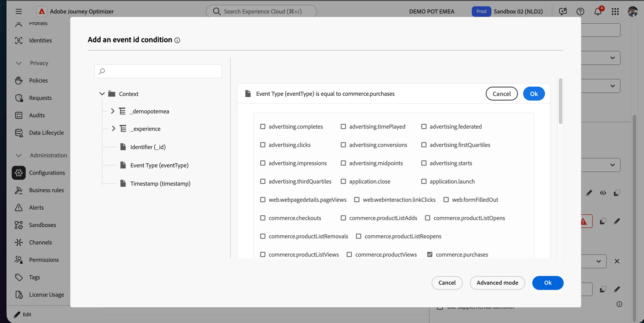Click the bottom Ok dialog button

[548, 283]
